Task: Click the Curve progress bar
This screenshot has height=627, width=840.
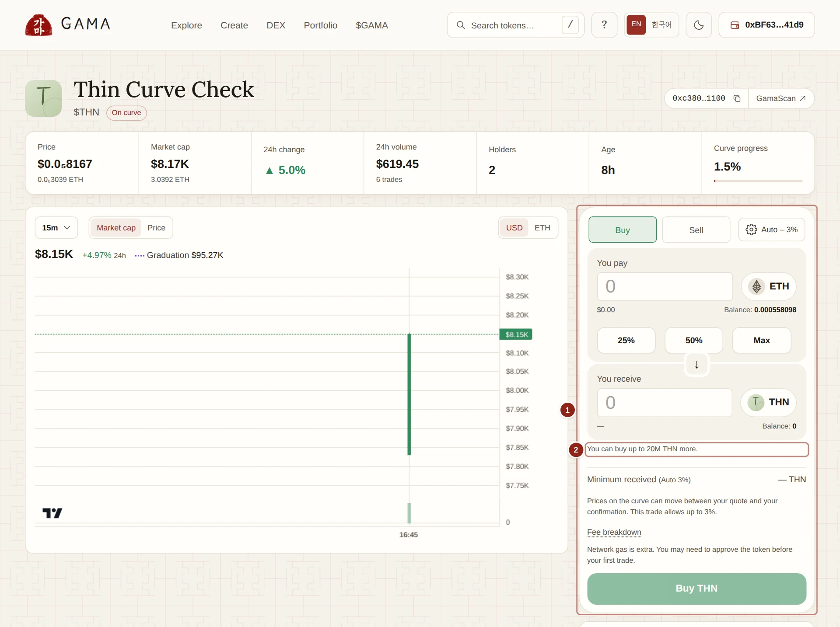Action: point(758,181)
